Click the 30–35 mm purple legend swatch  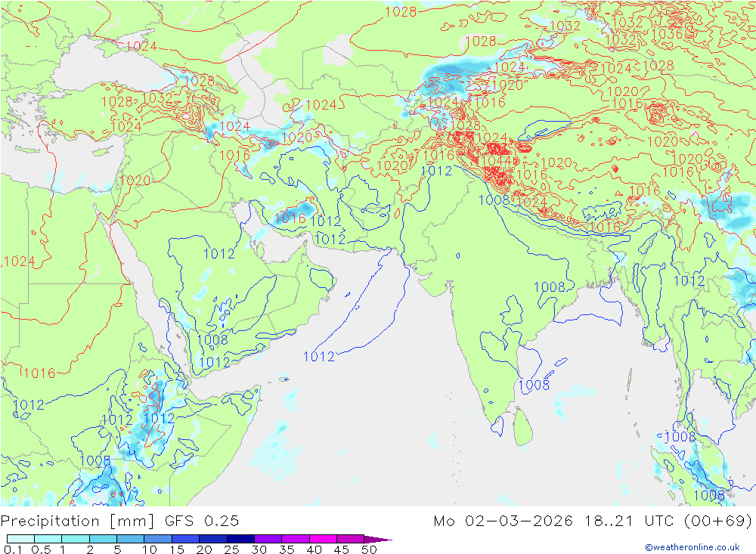[268, 539]
